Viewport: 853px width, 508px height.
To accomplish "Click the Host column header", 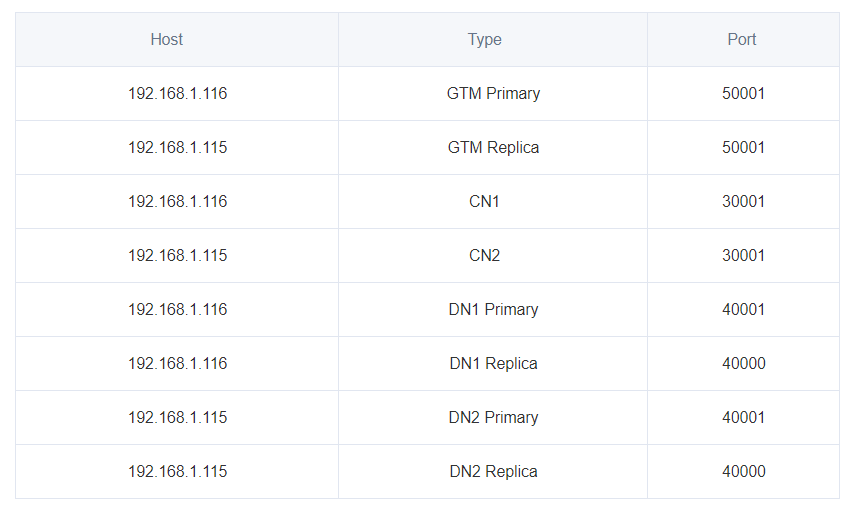I will 167,40.
